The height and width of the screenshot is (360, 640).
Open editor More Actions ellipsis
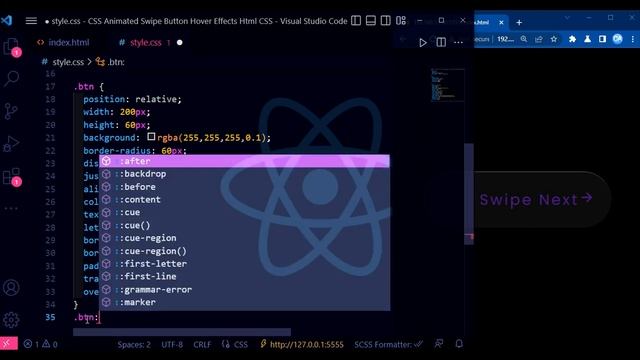[458, 42]
